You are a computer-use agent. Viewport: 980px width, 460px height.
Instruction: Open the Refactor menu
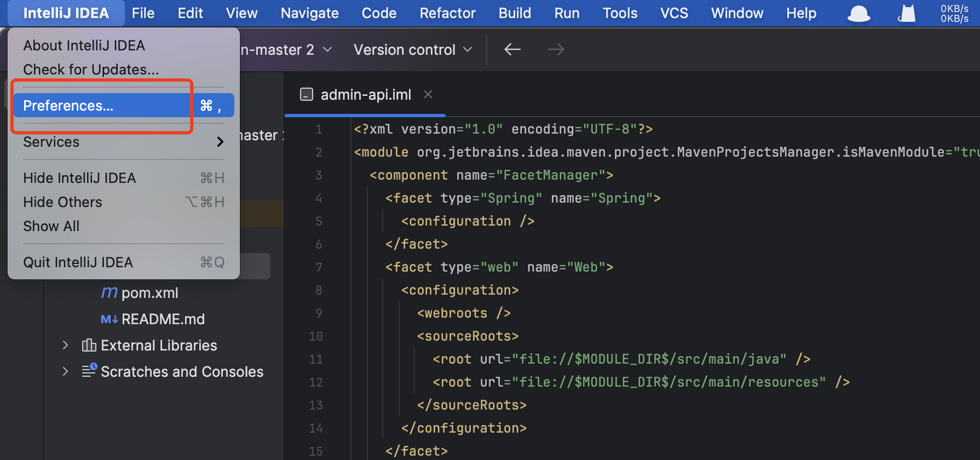pyautogui.click(x=448, y=13)
